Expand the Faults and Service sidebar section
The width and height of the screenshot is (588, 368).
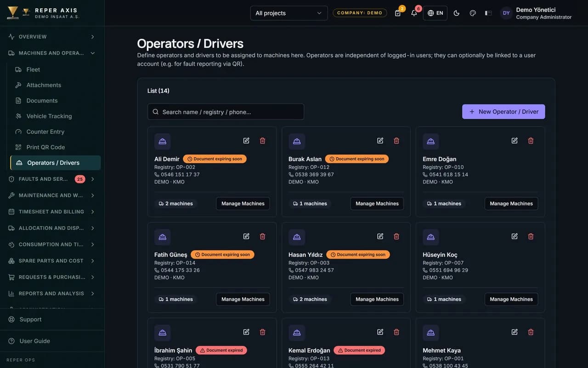pyautogui.click(x=52, y=179)
